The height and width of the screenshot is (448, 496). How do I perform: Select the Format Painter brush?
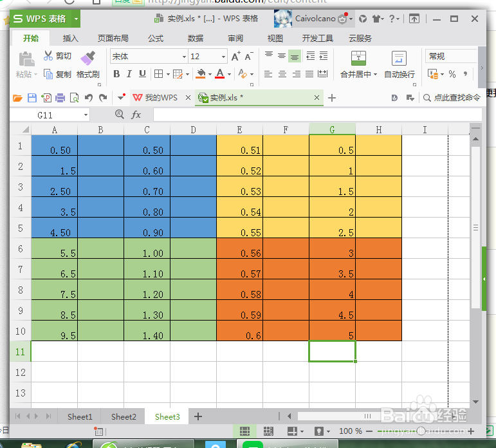tap(88, 58)
